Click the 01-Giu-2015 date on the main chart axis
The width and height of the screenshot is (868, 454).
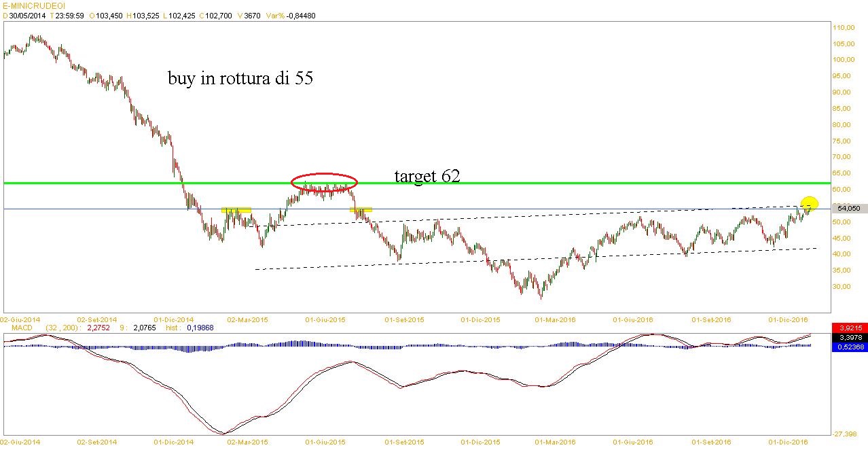[x=325, y=319]
